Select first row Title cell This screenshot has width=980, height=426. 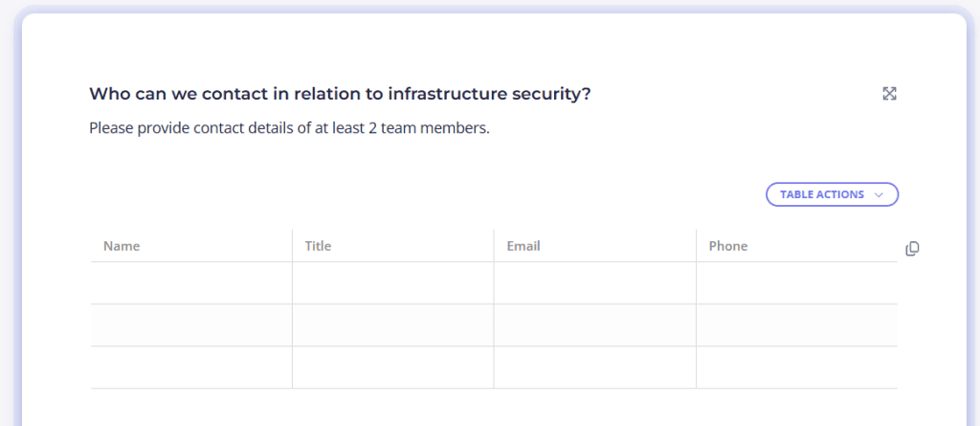coord(393,283)
